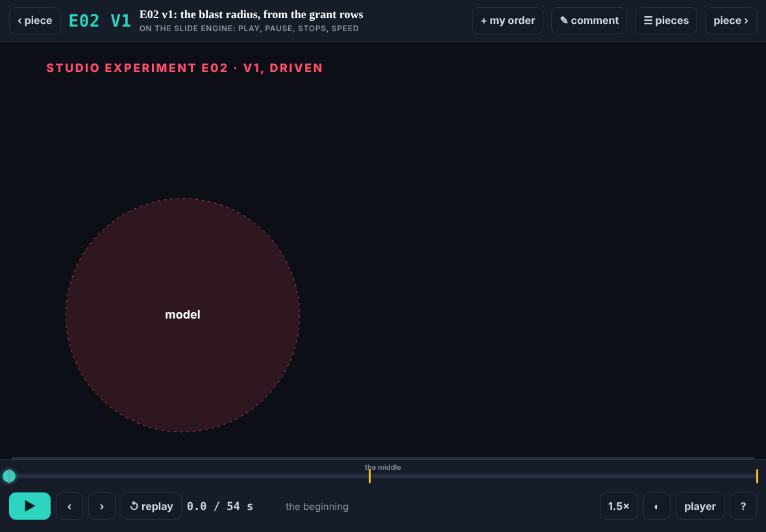Switch to player mode
Viewport: 766px width, 532px height.
(x=700, y=506)
